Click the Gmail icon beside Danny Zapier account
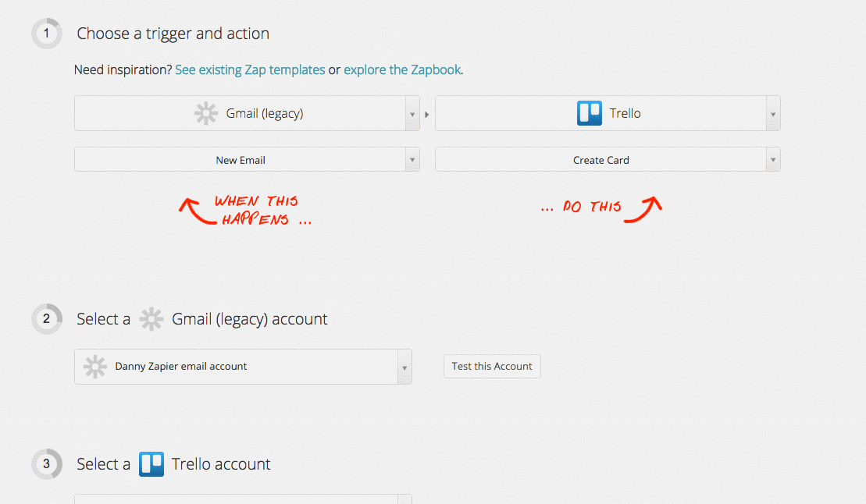This screenshot has height=504, width=866. pyautogui.click(x=95, y=367)
